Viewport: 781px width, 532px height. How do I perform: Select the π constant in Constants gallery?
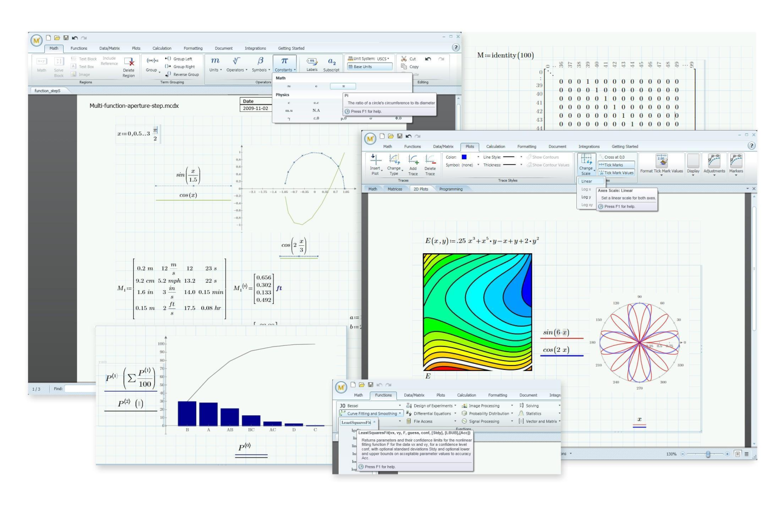[x=344, y=86]
